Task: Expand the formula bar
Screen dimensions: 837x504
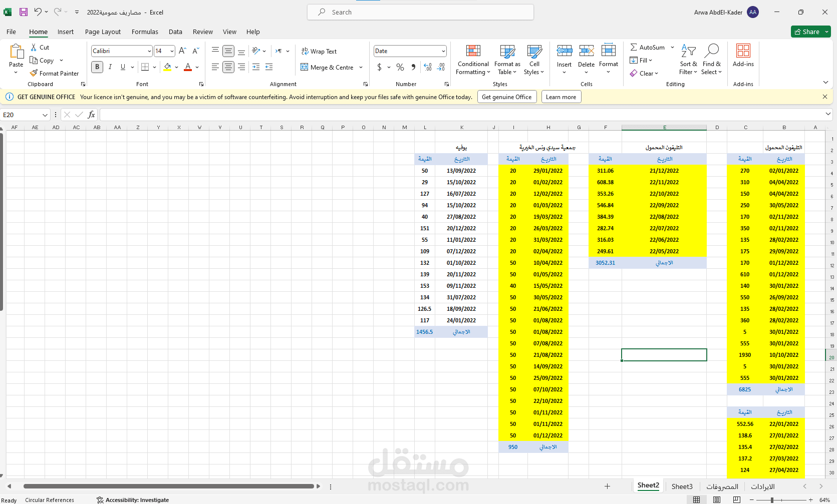Action: 828,115
